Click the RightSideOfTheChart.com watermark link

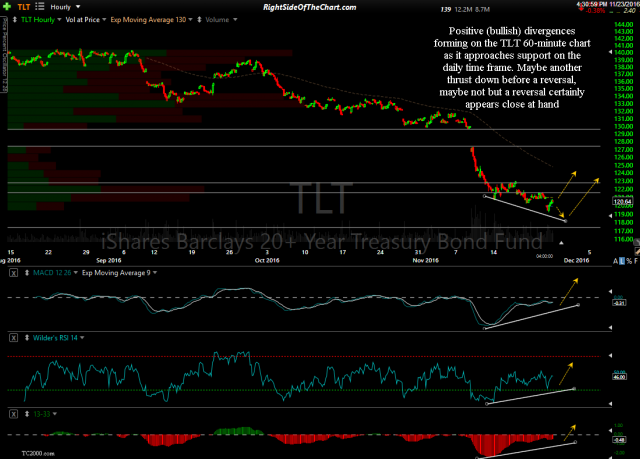click(x=309, y=7)
